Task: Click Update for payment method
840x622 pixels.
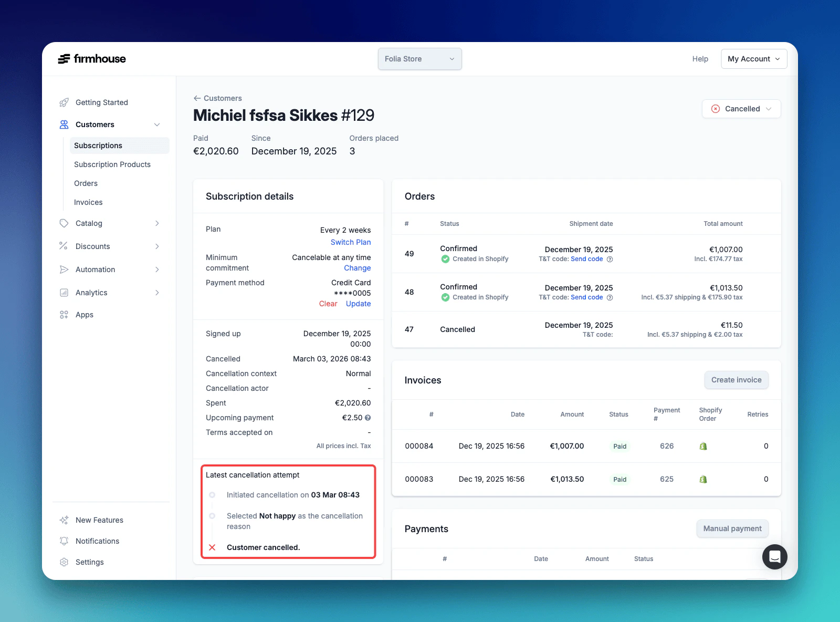Action: pos(359,304)
